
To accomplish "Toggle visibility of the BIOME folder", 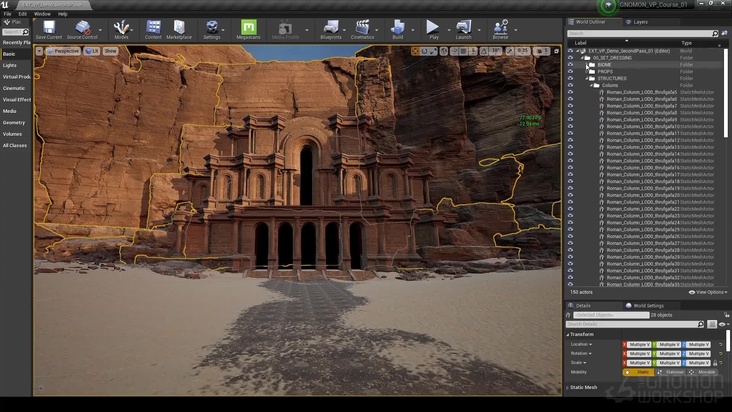I will pos(571,64).
